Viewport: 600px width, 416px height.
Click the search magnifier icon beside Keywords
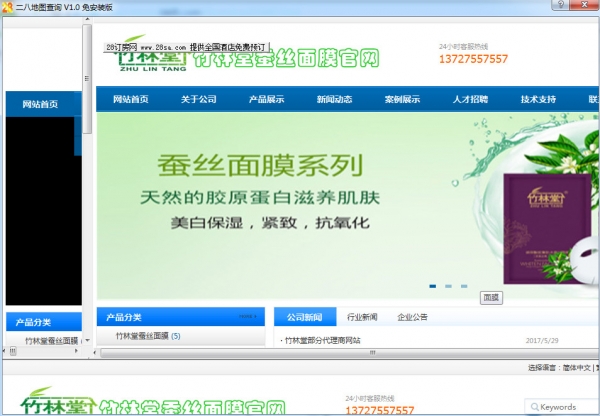click(x=535, y=407)
